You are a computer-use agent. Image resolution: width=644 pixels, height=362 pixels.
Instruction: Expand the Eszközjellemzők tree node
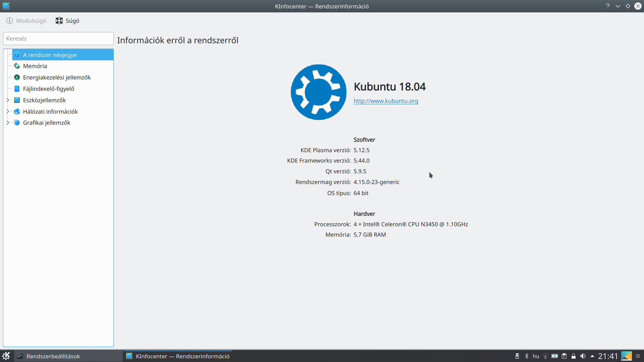coord(8,100)
